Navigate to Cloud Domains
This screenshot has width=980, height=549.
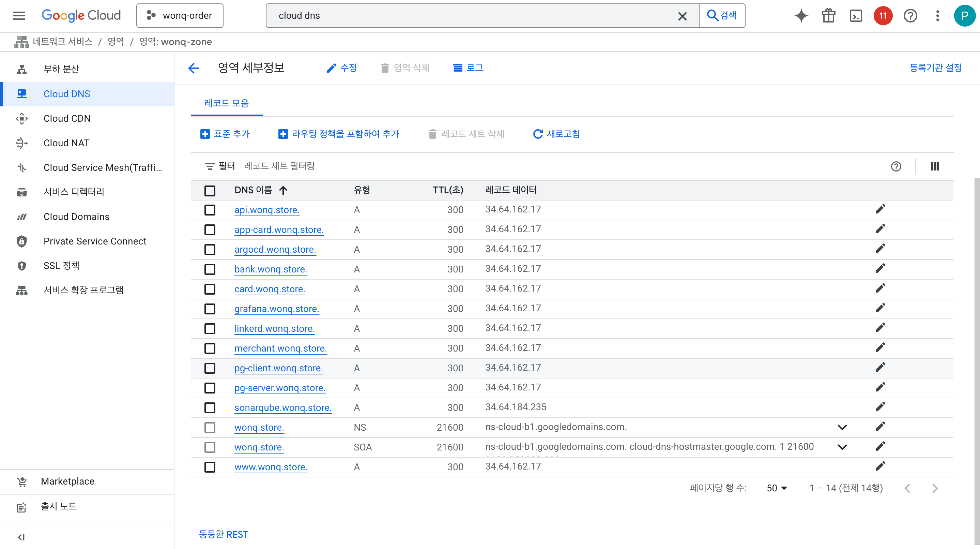[76, 217]
